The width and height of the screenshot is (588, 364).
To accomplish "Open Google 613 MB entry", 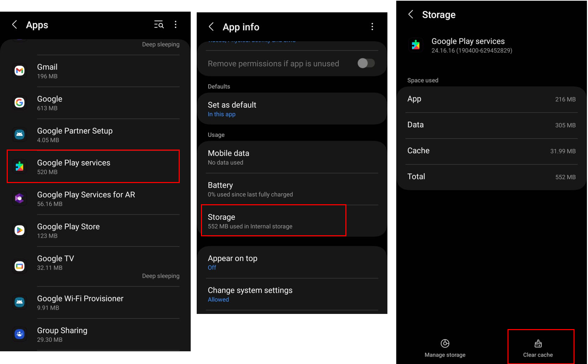I will [x=95, y=103].
